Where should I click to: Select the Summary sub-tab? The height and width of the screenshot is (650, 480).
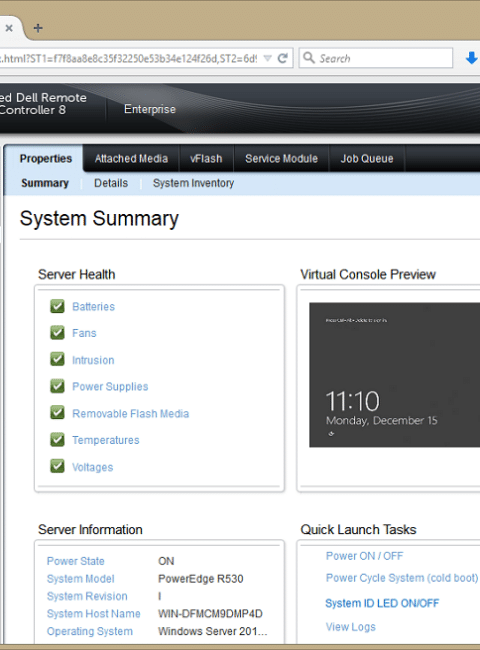45,183
